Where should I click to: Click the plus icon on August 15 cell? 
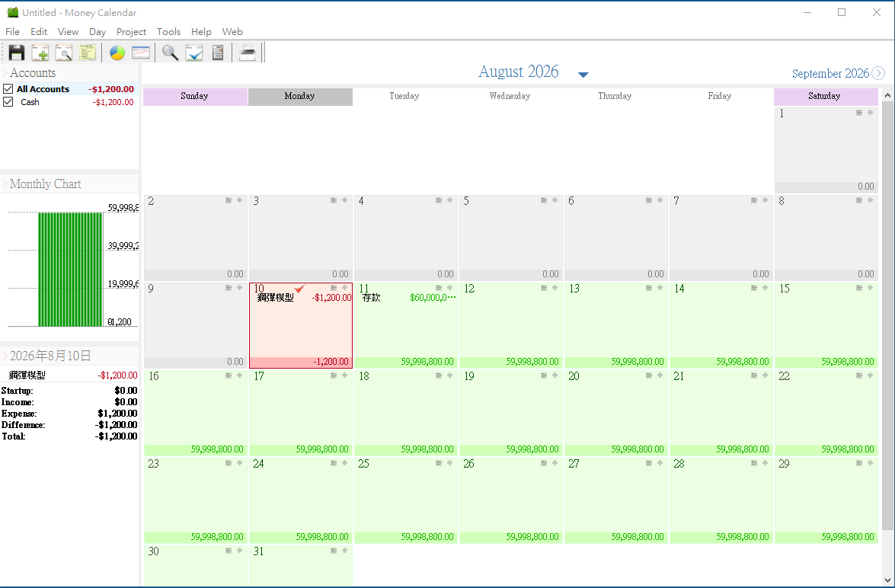(870, 288)
